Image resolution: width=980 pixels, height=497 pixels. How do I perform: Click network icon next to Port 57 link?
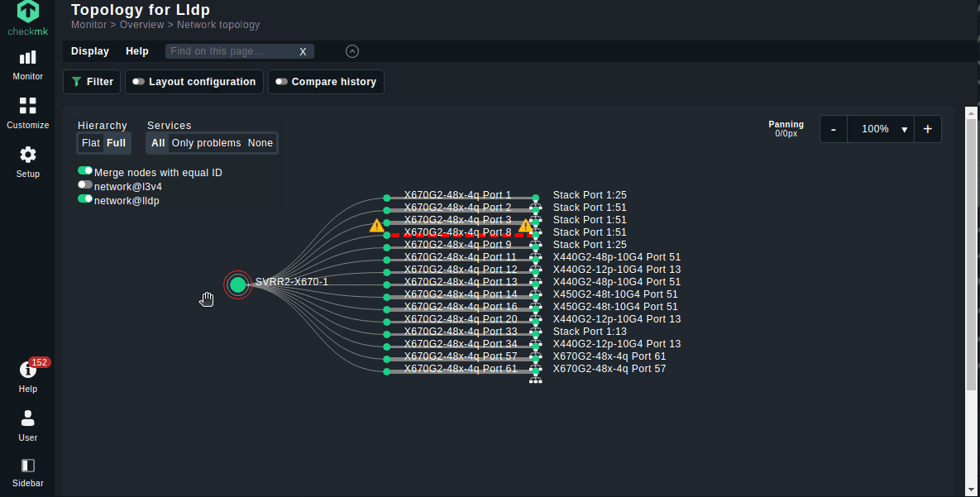pos(536,368)
